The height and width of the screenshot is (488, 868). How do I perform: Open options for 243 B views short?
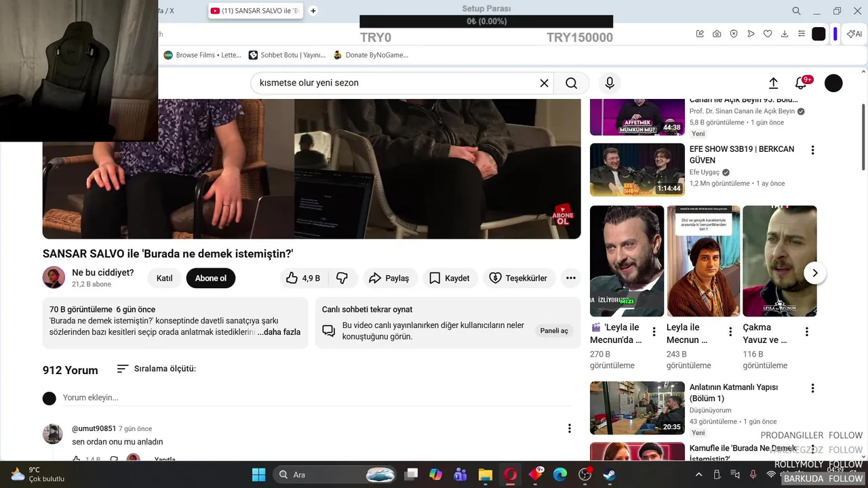730,332
